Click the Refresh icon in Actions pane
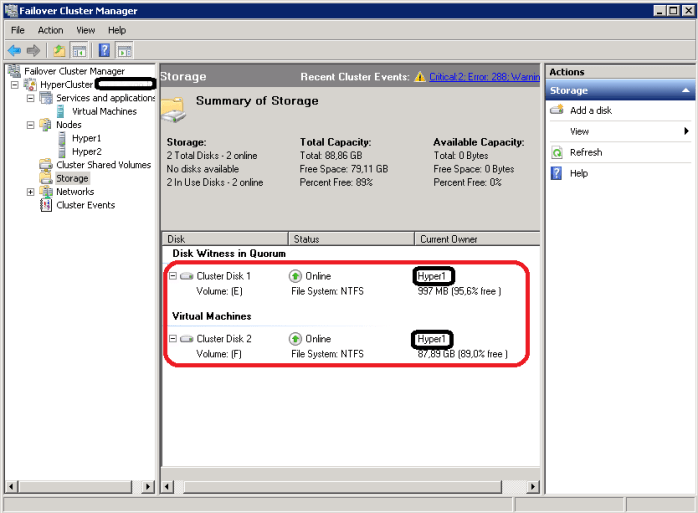Image resolution: width=698 pixels, height=513 pixels. [x=557, y=153]
